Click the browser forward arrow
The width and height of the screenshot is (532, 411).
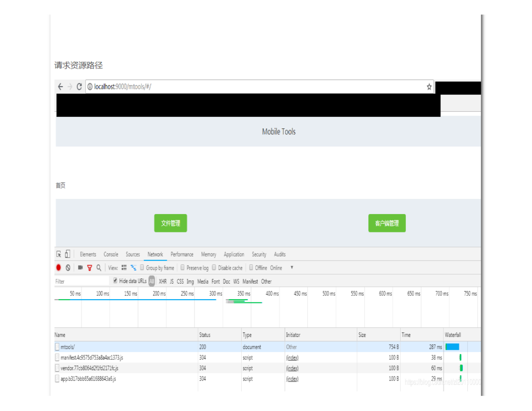pyautogui.click(x=70, y=87)
